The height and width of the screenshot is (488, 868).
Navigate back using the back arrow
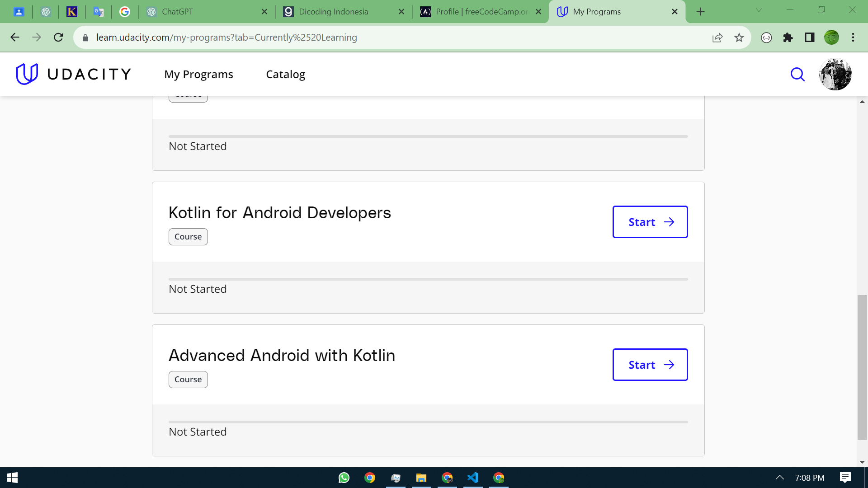(x=15, y=38)
